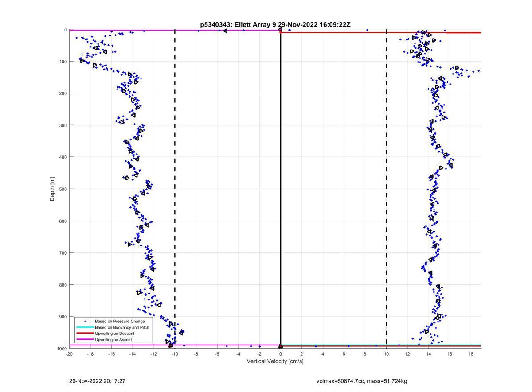Click the 'Vertical Velocity [cm/s]' x-axis label
This screenshot has height=392, width=532.
(x=275, y=361)
